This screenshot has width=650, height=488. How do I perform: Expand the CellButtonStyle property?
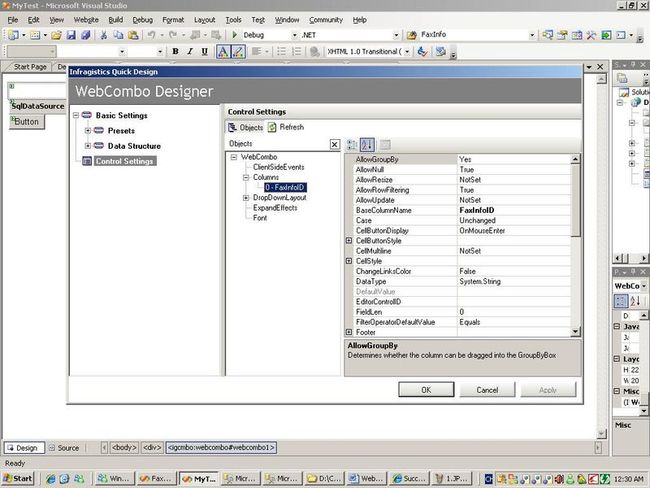pos(349,240)
